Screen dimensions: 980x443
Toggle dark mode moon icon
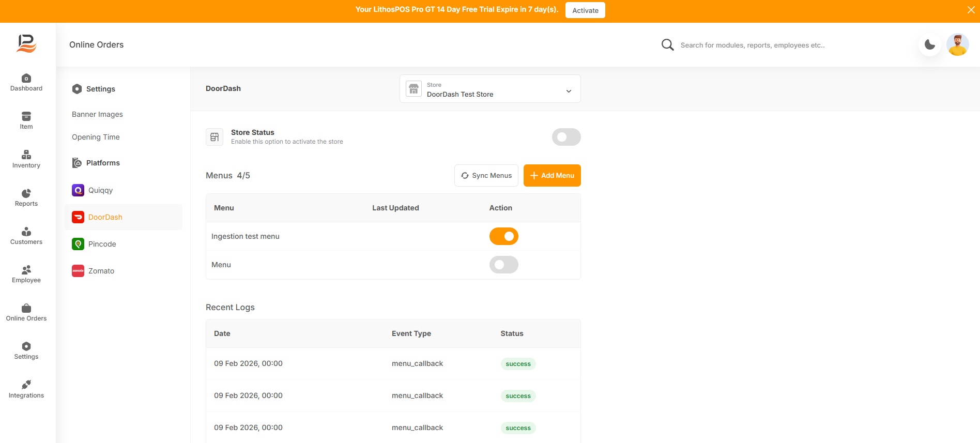click(x=929, y=45)
